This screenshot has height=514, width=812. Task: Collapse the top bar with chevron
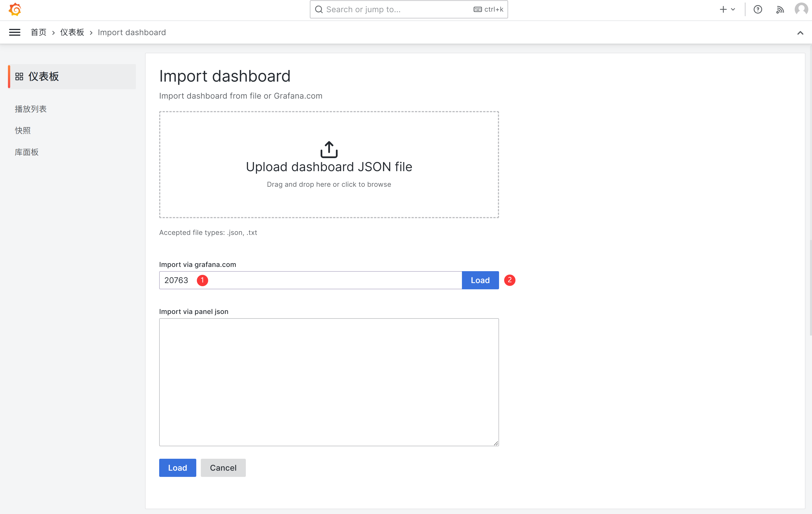(800, 33)
